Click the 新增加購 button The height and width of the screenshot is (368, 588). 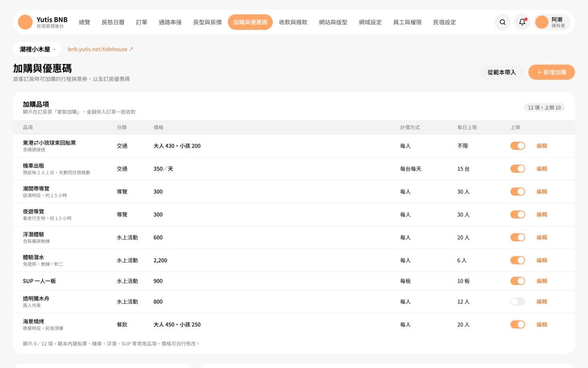[551, 72]
